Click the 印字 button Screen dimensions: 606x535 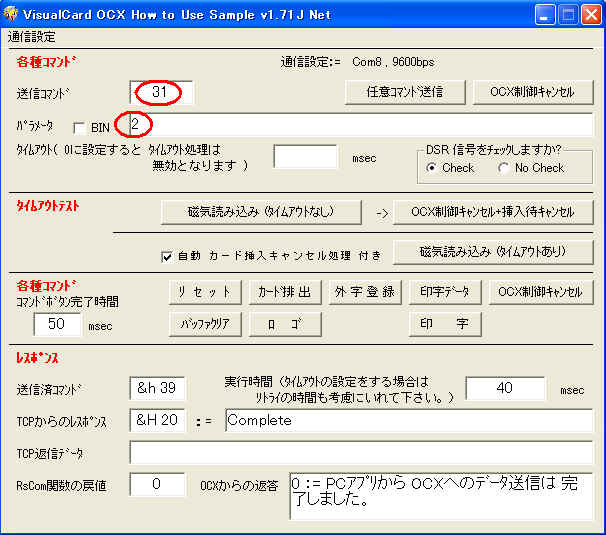click(x=445, y=324)
